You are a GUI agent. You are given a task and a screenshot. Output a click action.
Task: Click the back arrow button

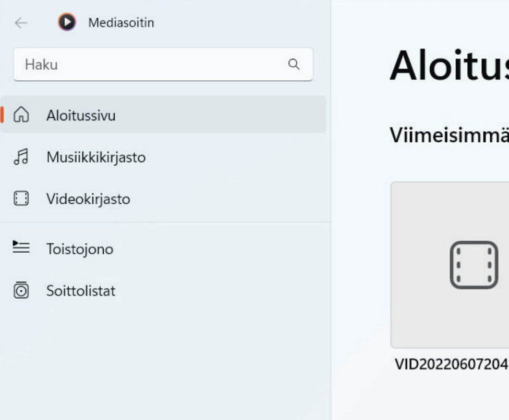(x=21, y=23)
